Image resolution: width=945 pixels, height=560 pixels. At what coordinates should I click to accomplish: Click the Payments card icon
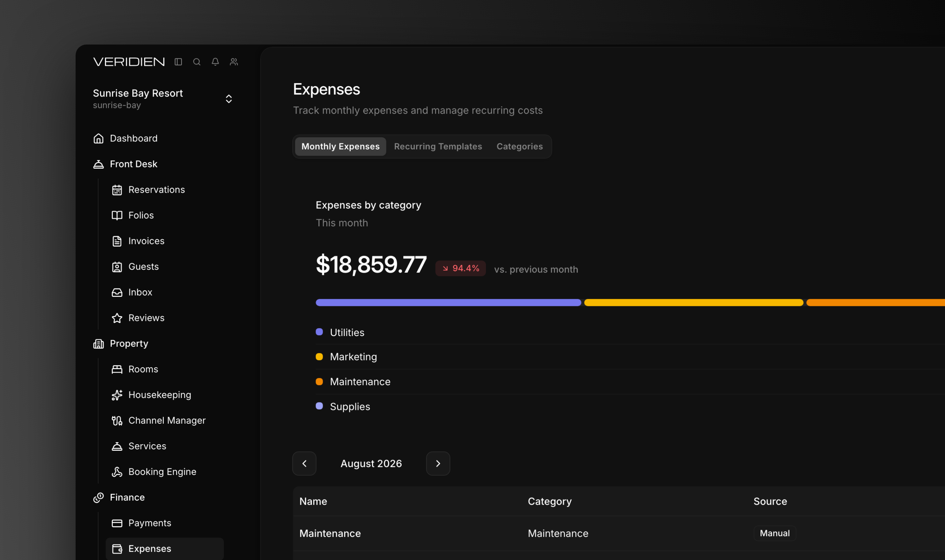117,523
